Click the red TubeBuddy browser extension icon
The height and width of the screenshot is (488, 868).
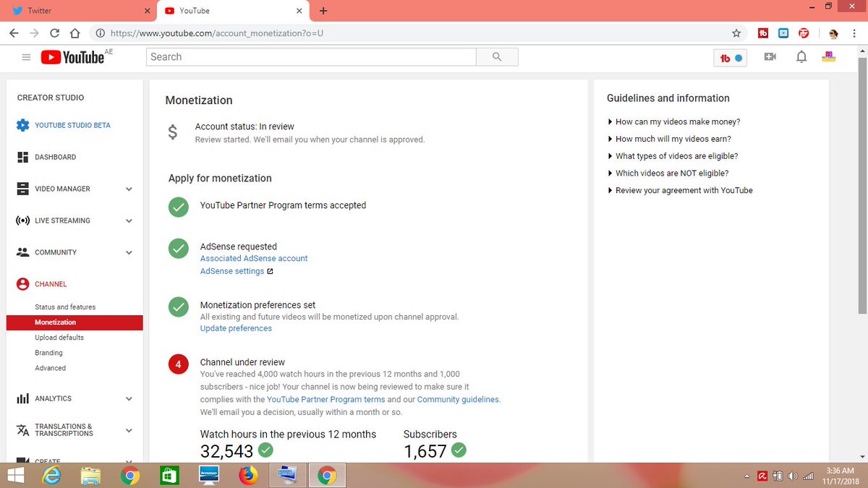[762, 33]
